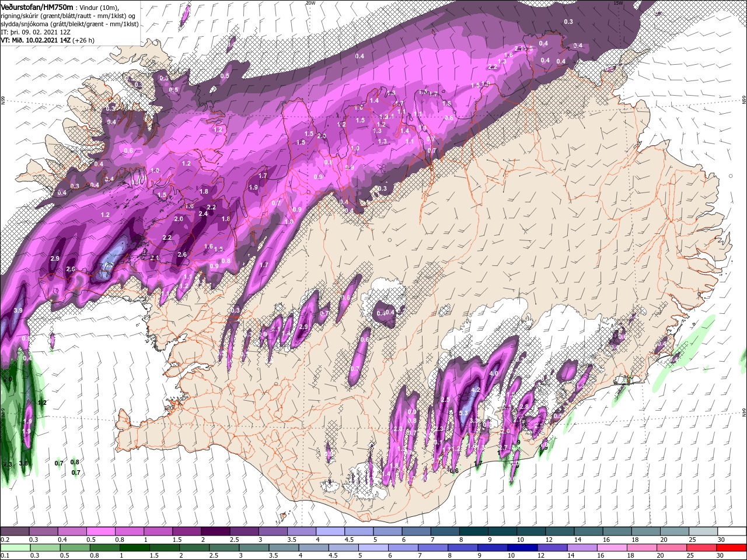The height and width of the screenshot is (560, 747).
Task: Select the pale green rain swatch between 0.1 and 0.3
Action: [15, 548]
